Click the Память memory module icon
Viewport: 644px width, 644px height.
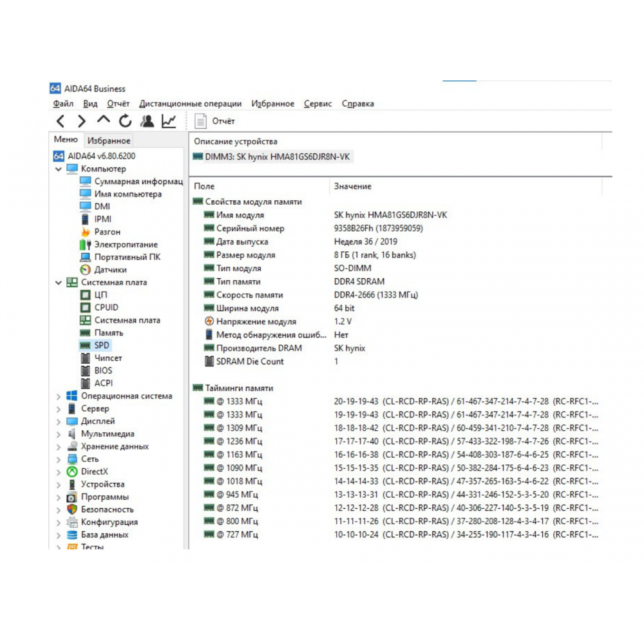point(86,333)
